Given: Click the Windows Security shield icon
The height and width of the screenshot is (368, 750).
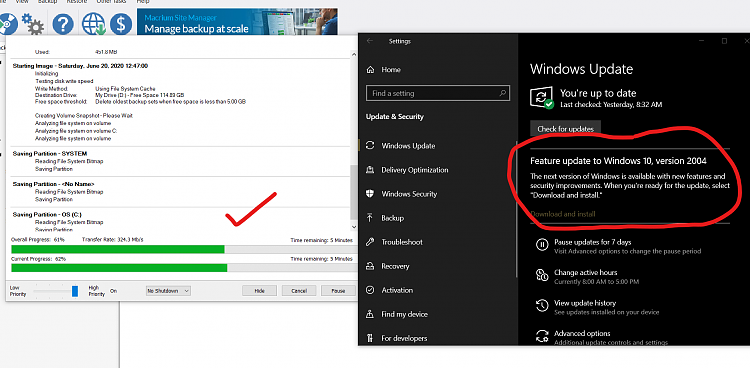Looking at the screenshot, I should (370, 194).
